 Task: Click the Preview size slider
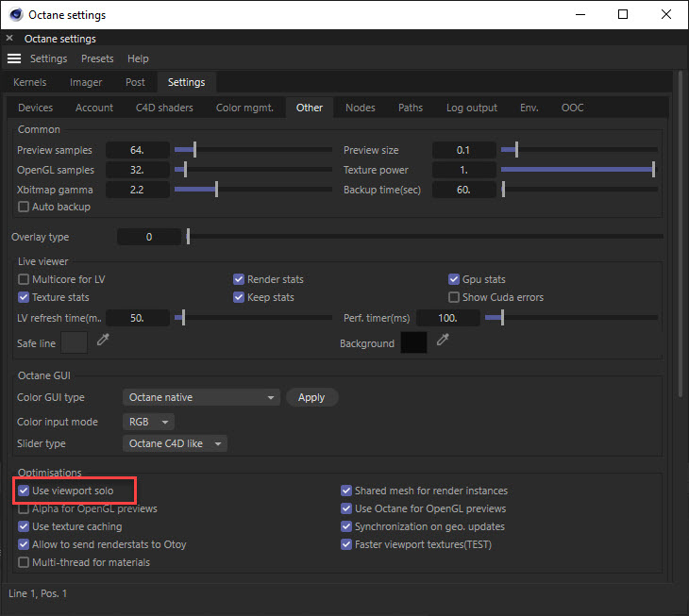[580, 150]
